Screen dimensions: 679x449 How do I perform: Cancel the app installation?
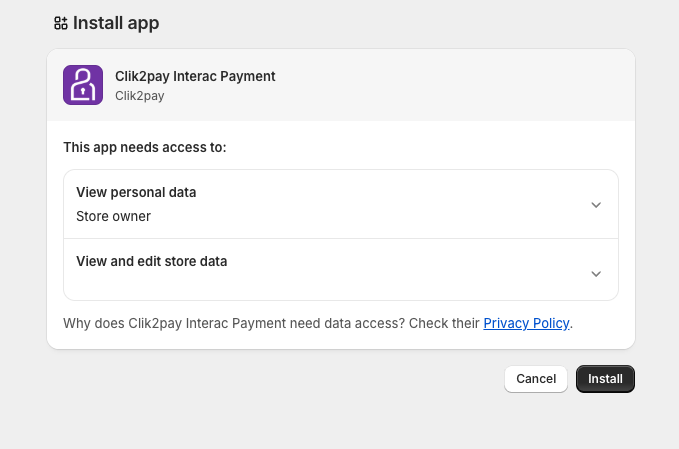point(536,379)
